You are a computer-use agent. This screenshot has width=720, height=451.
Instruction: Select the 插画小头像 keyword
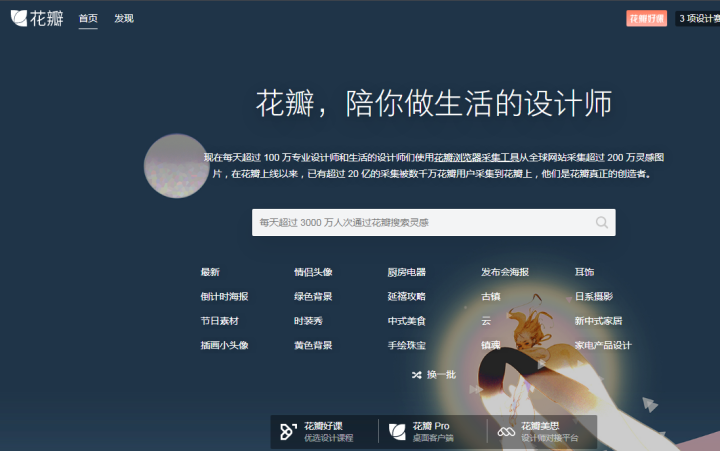click(x=225, y=345)
